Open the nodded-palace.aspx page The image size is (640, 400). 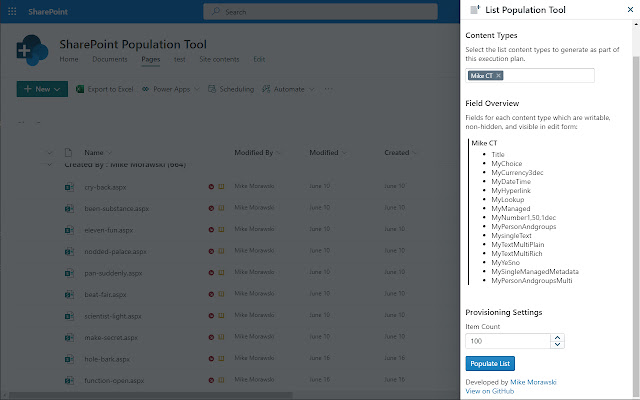115,252
